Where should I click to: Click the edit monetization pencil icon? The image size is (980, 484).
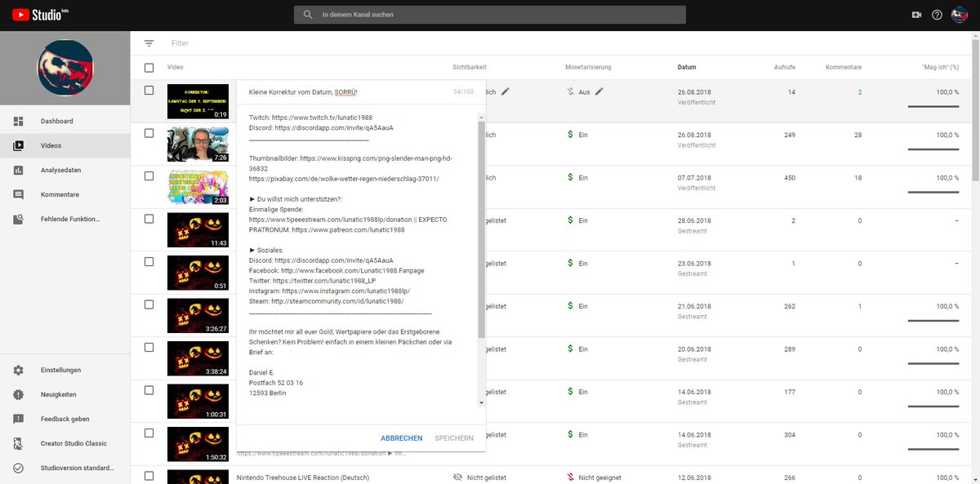coord(599,91)
